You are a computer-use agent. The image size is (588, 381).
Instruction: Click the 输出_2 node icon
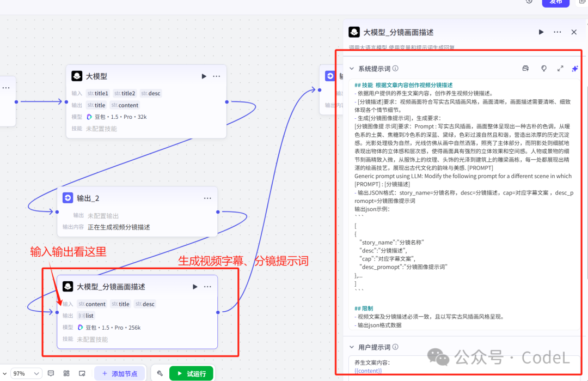coord(68,198)
